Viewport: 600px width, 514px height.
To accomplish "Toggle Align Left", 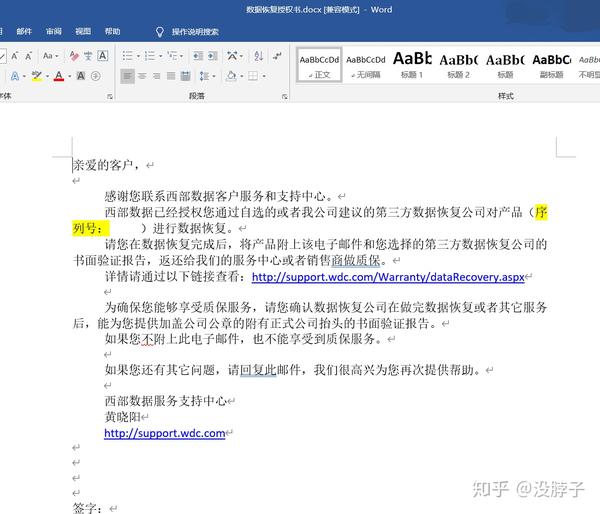I will click(x=127, y=76).
